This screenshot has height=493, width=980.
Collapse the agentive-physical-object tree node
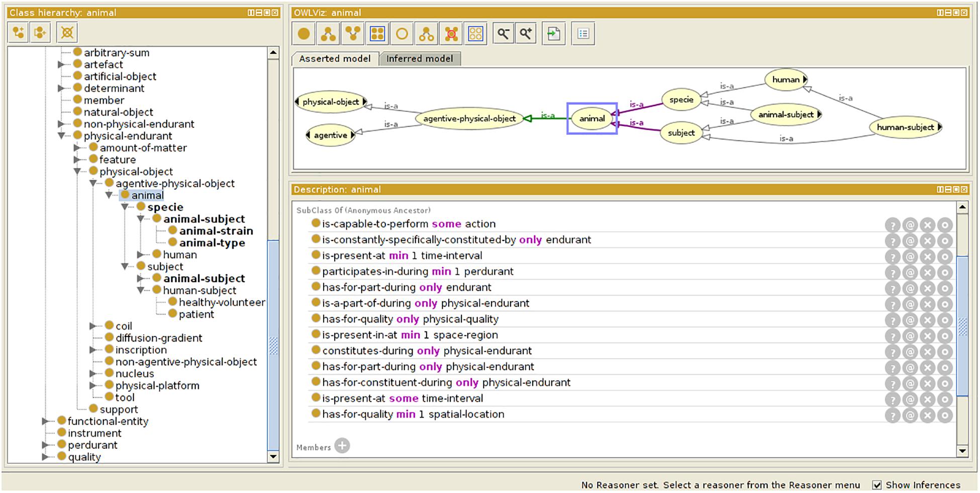pos(93,184)
